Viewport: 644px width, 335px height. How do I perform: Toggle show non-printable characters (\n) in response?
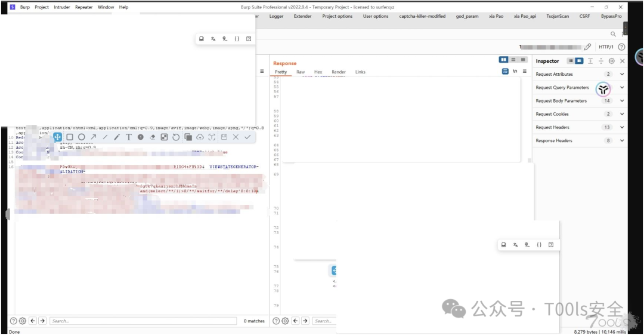(515, 71)
